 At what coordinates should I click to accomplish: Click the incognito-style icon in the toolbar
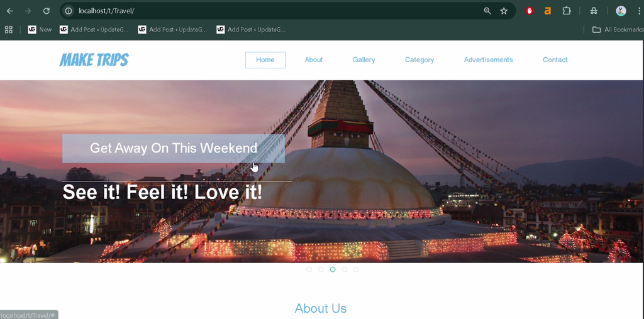click(x=594, y=11)
